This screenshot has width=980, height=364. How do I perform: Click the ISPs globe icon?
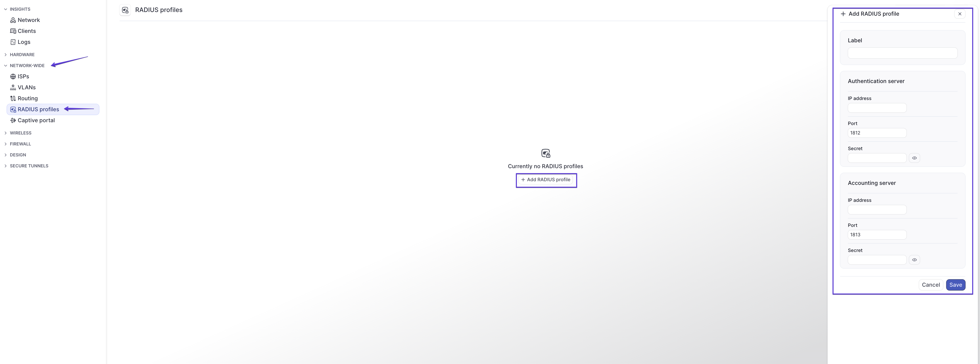[13, 77]
